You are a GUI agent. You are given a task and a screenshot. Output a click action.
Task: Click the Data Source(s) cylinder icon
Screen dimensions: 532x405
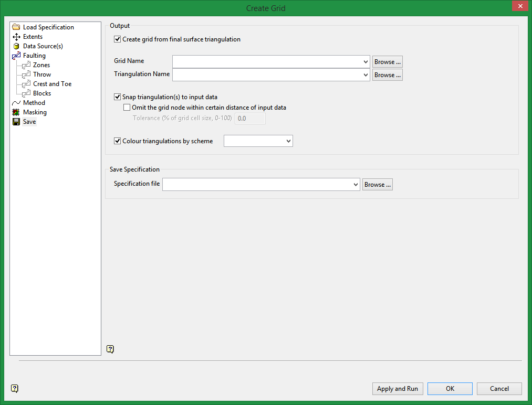(16, 46)
